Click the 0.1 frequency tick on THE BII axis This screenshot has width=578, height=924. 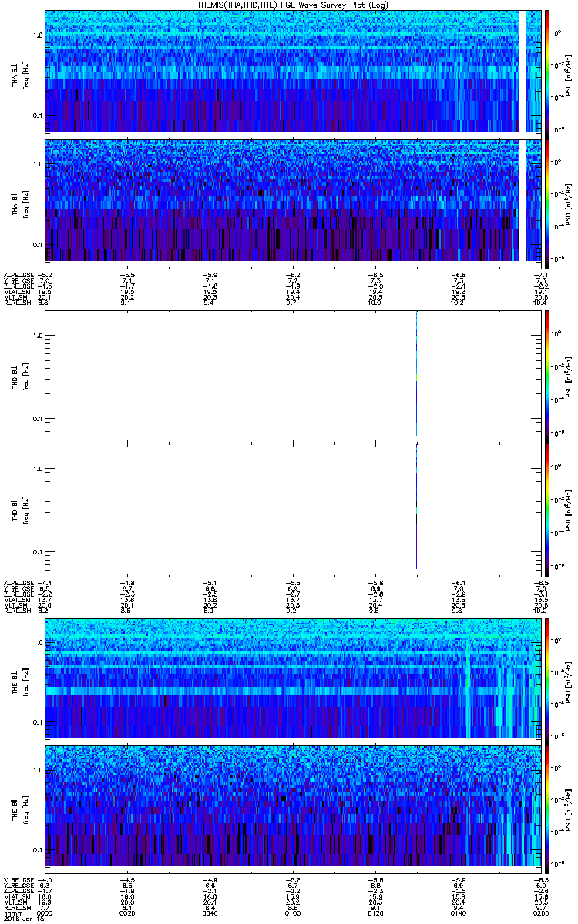click(x=38, y=850)
